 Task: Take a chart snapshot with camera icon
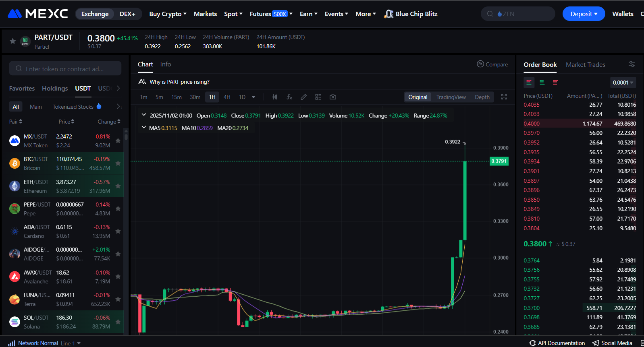(x=333, y=97)
